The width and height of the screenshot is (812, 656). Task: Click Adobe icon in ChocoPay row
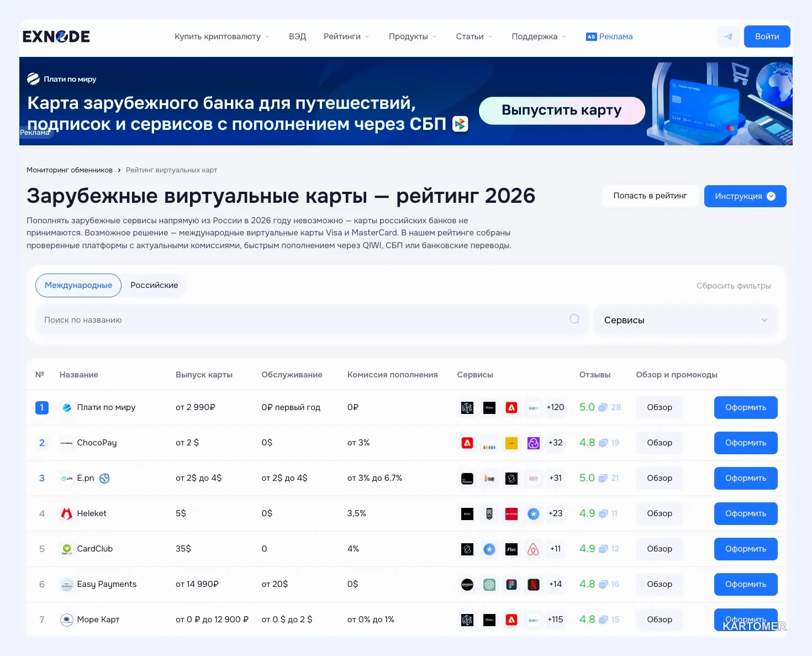click(467, 443)
